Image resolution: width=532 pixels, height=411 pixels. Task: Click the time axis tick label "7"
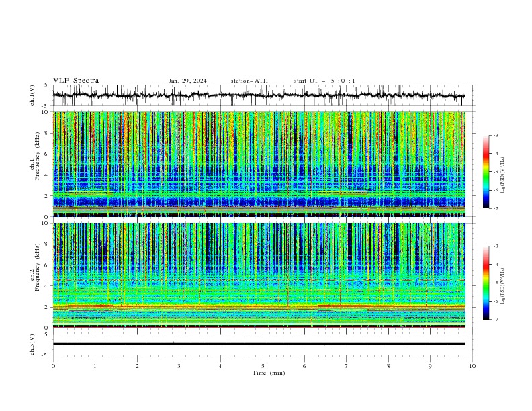tap(347, 366)
